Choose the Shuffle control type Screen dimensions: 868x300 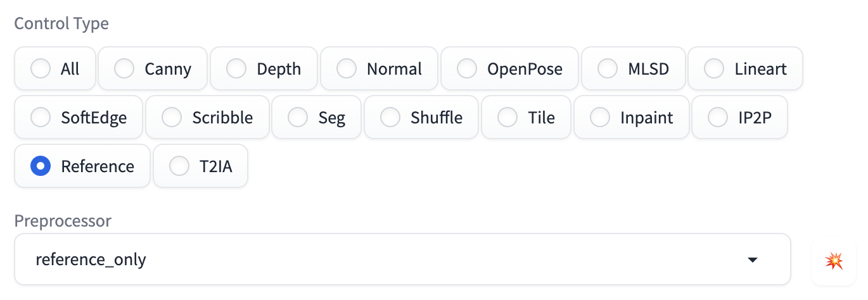tap(390, 117)
